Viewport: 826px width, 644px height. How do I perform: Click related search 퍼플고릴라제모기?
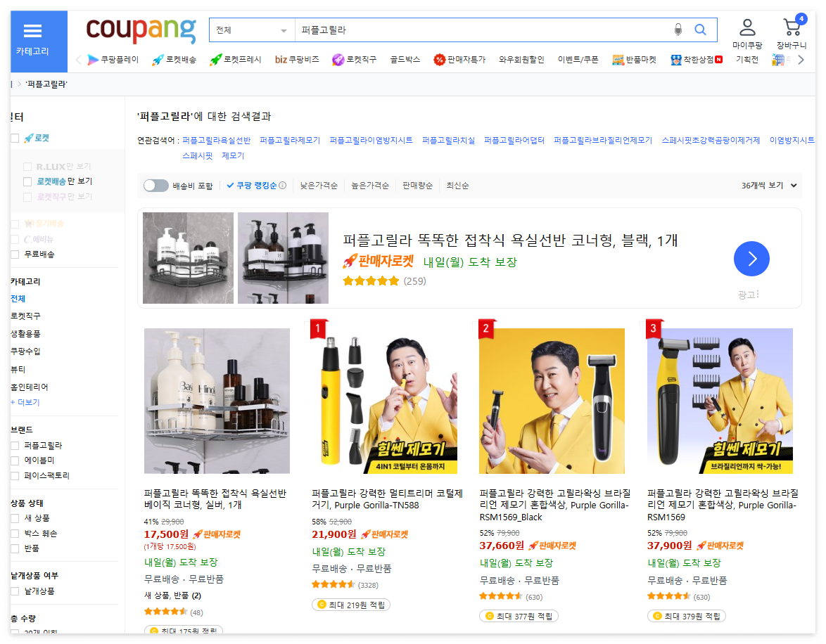[290, 140]
